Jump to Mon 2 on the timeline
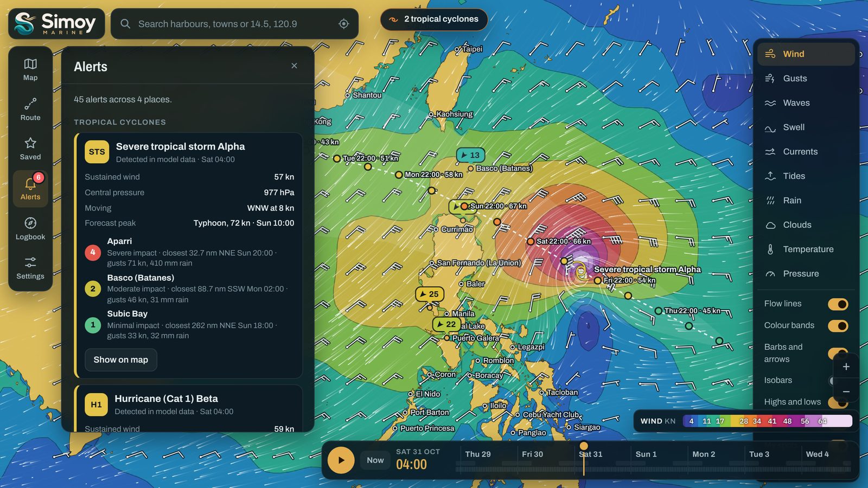 704,454
